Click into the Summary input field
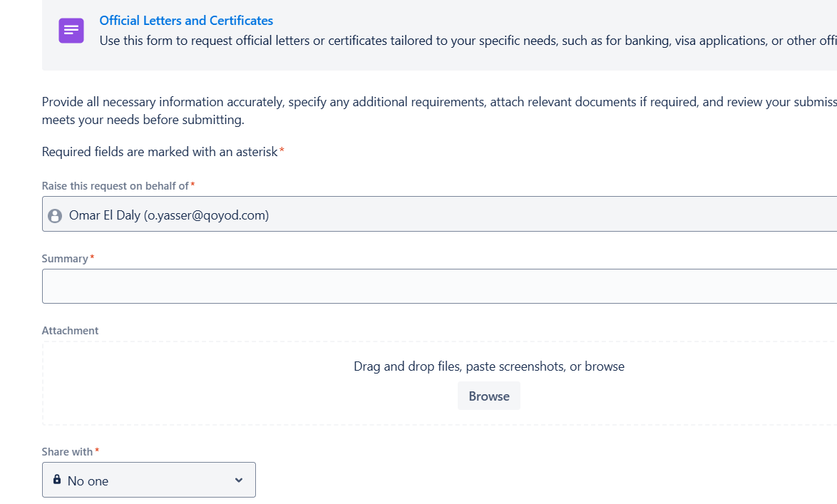837x504 pixels. pos(439,286)
